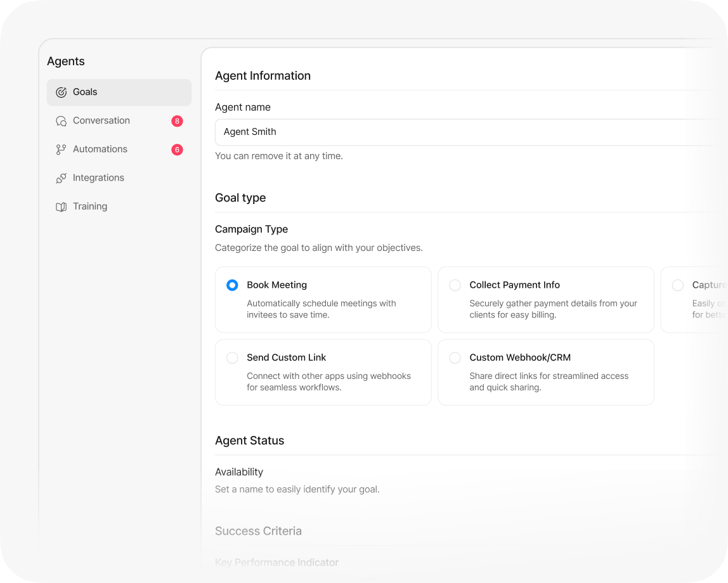Click the Book Meeting card title

point(276,285)
